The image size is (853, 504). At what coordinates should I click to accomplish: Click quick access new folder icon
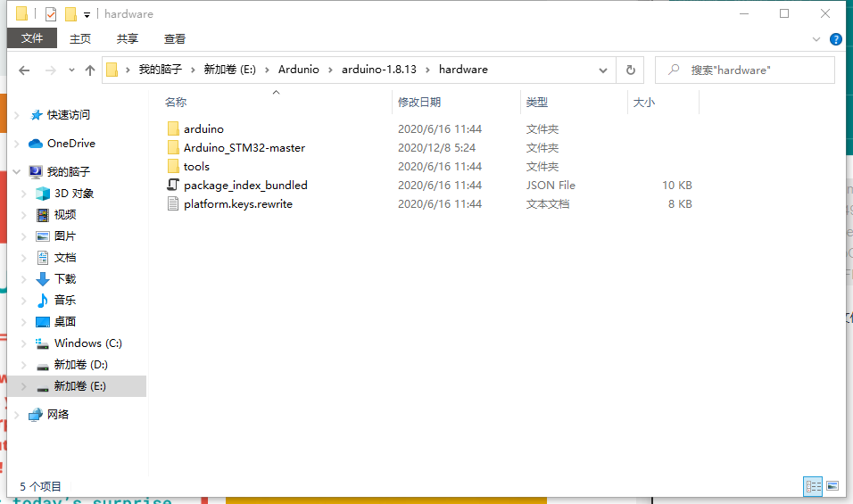[x=70, y=14]
